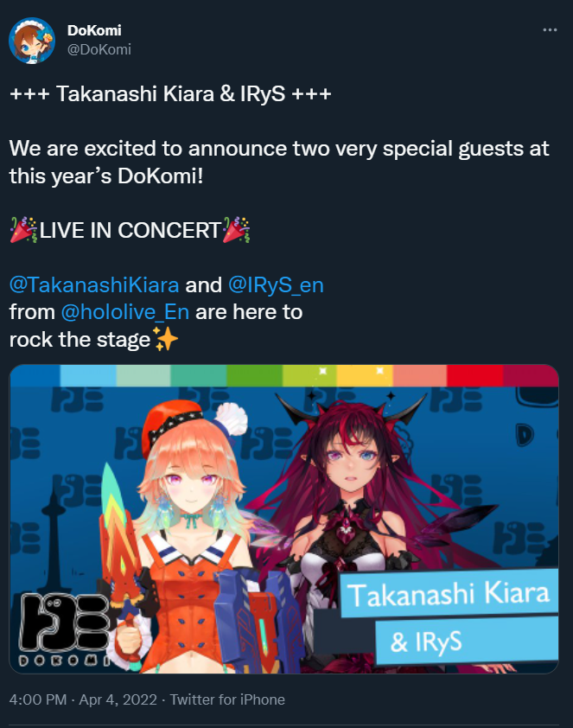Click the Takanashi Kiara name banner
This screenshot has width=573, height=728.
449,594
